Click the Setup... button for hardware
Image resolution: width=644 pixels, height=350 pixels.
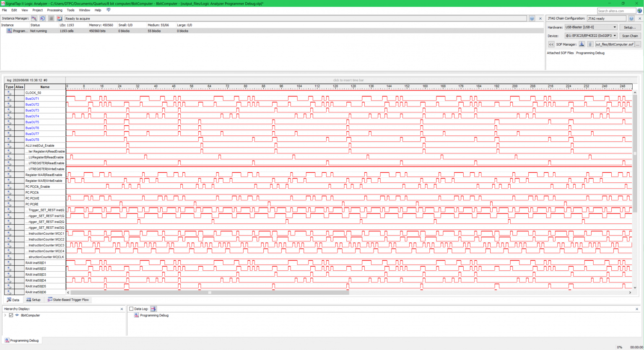pos(630,27)
